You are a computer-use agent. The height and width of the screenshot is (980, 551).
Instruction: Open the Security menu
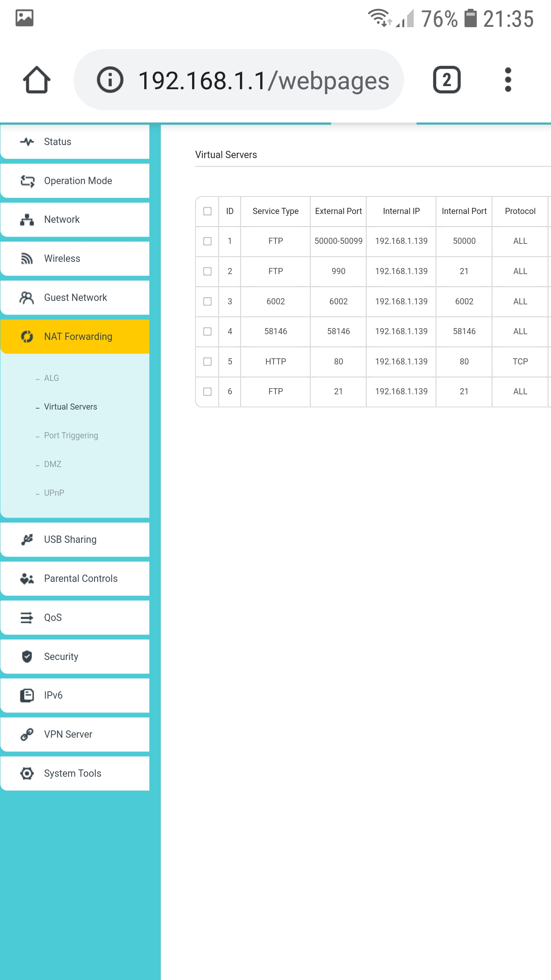75,657
